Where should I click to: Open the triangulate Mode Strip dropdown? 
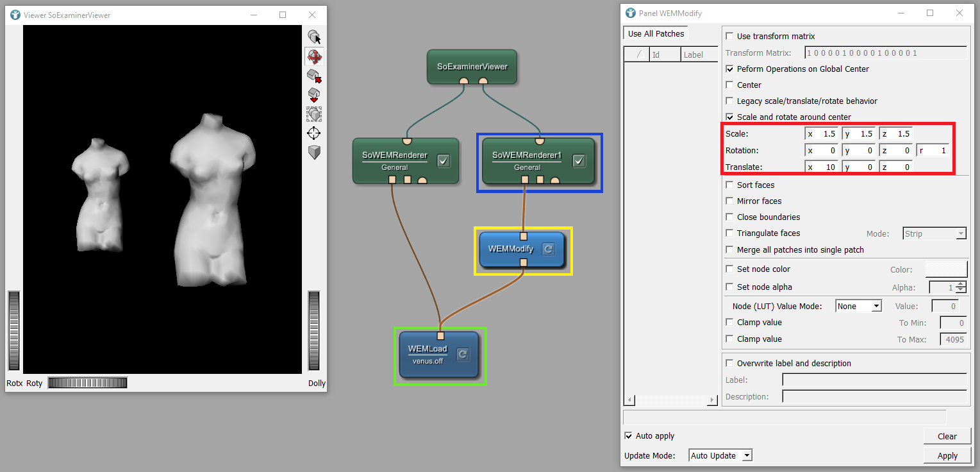[x=934, y=233]
